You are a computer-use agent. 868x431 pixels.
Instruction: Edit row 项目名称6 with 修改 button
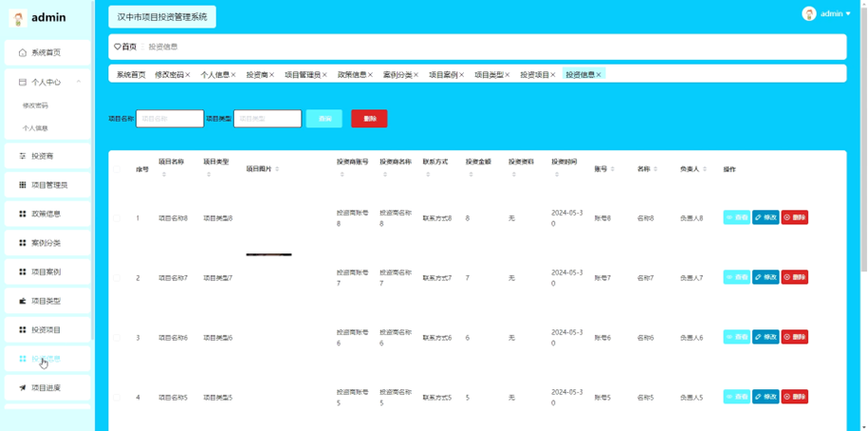766,337
